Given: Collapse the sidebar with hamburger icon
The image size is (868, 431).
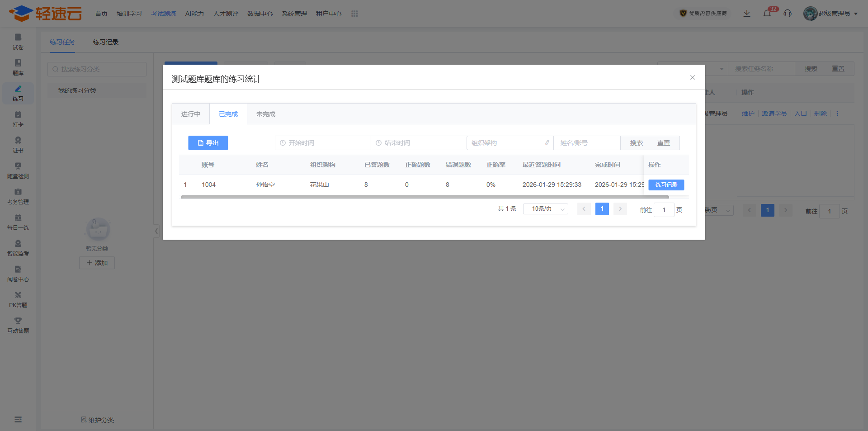Looking at the screenshot, I should [18, 419].
